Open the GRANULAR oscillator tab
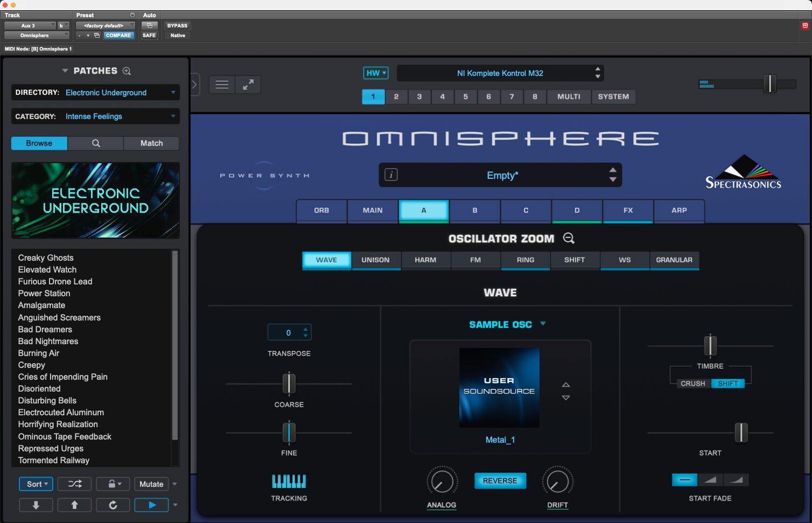 pyautogui.click(x=674, y=260)
